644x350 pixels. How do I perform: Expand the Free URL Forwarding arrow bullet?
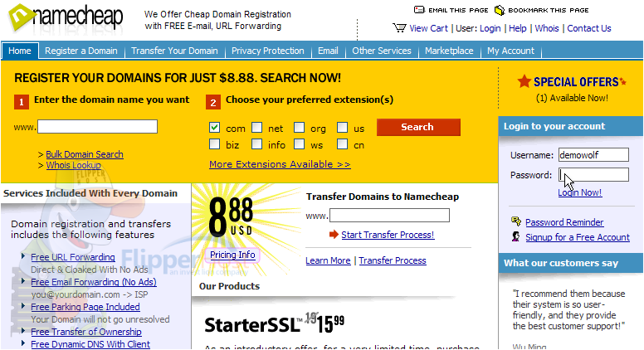pos(23,256)
